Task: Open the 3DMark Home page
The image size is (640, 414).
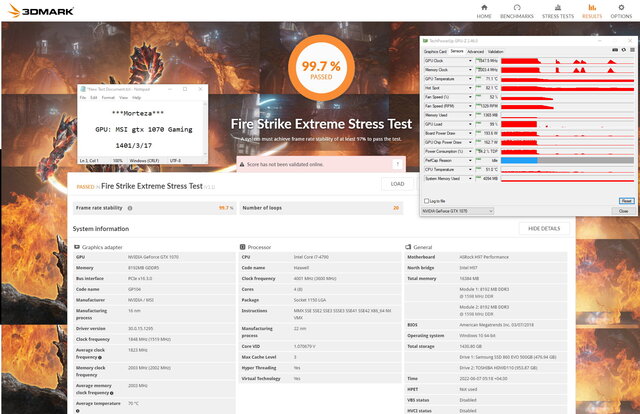Action: click(x=484, y=11)
